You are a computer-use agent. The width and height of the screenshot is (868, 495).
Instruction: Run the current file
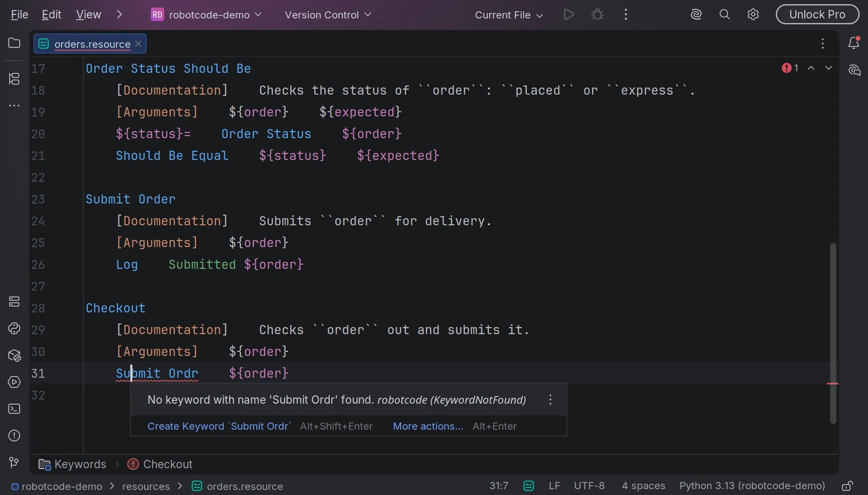(569, 15)
